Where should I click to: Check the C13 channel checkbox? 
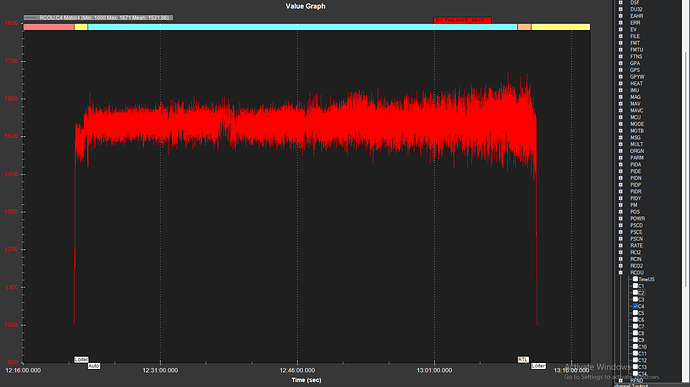click(635, 367)
